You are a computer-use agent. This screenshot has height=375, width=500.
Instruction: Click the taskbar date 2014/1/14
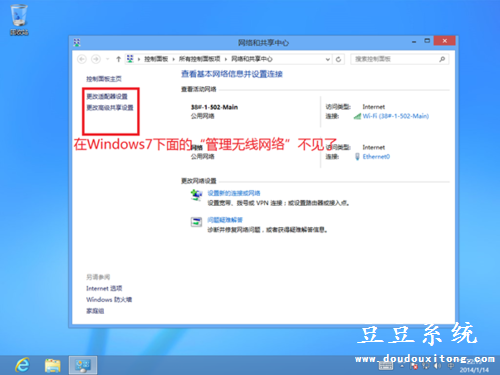tap(474, 370)
